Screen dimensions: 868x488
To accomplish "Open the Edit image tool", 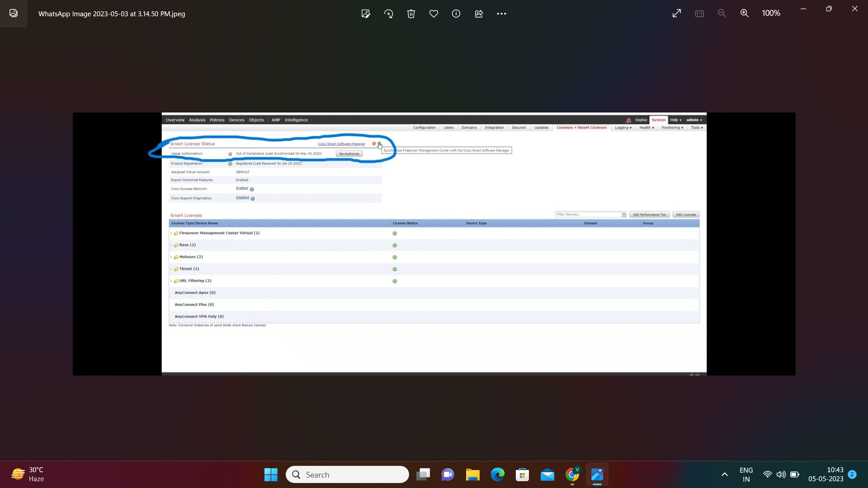I will pos(366,14).
